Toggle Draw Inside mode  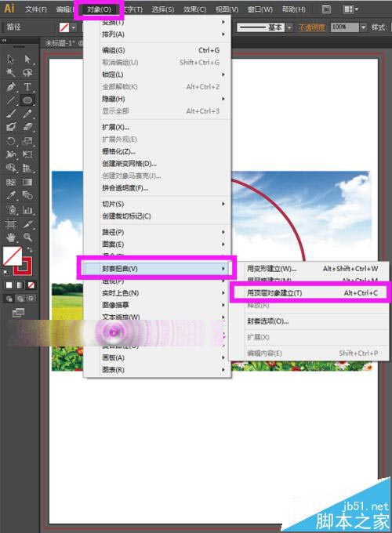tap(31, 299)
